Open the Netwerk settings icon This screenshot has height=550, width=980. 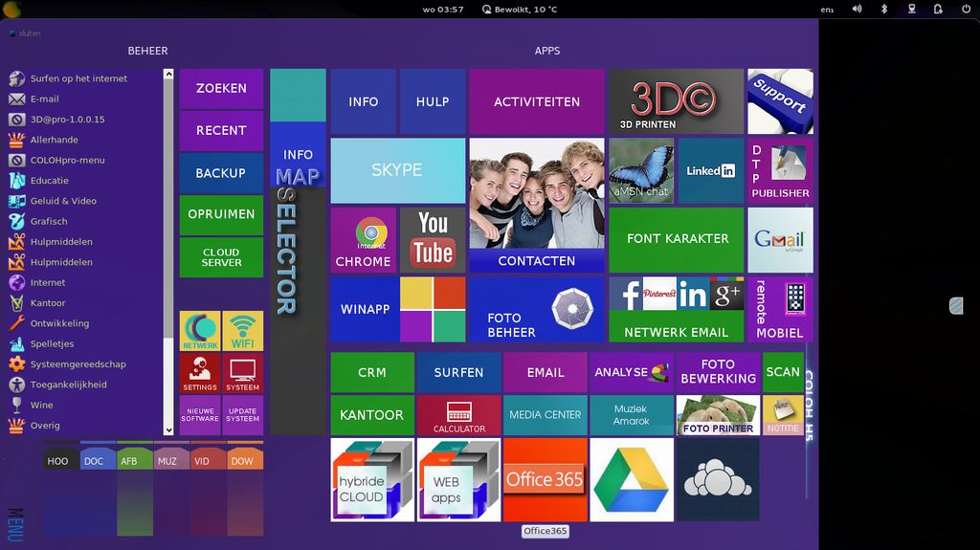tap(200, 331)
